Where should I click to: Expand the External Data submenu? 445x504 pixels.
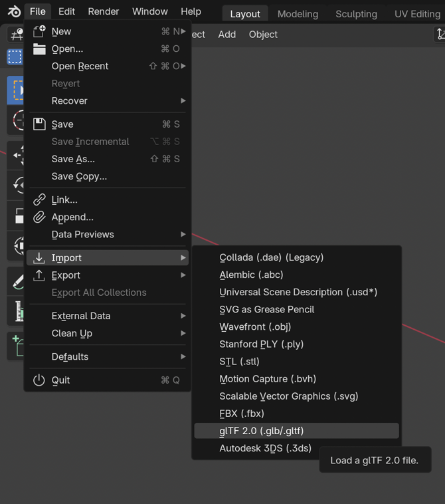pyautogui.click(x=183, y=316)
